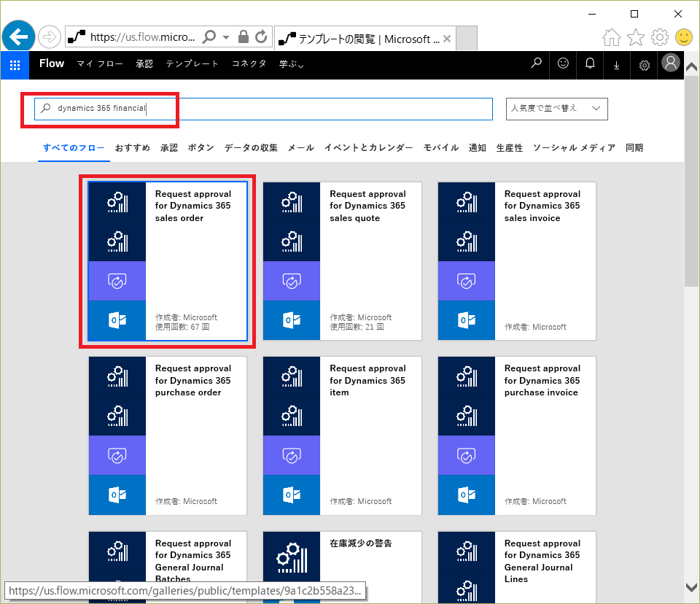
Task: Open Flow settings gear in header
Action: (x=644, y=65)
